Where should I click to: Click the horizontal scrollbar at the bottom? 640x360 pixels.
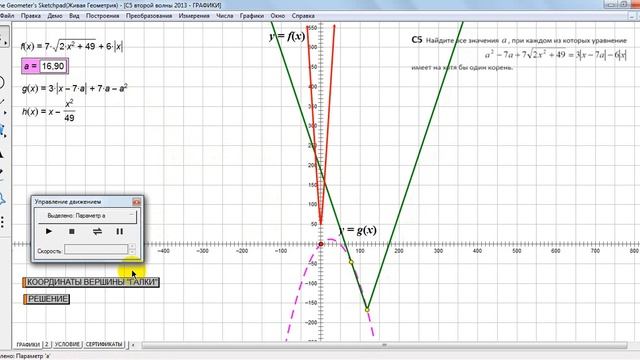tap(384, 345)
